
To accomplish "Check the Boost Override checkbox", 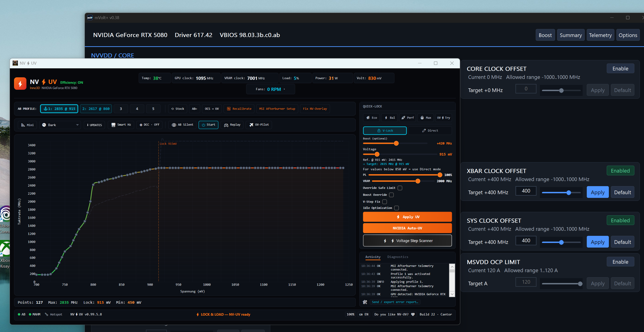I will pos(391,195).
